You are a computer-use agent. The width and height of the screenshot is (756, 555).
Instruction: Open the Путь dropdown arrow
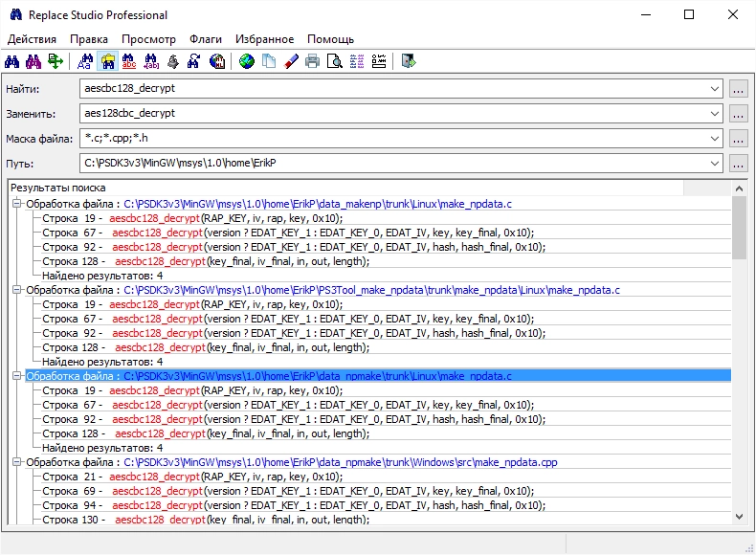714,164
